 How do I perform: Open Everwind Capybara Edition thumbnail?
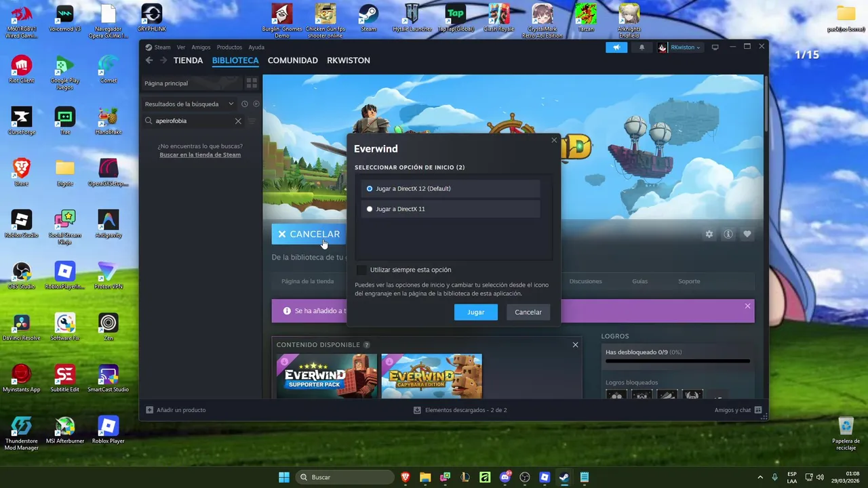point(431,376)
